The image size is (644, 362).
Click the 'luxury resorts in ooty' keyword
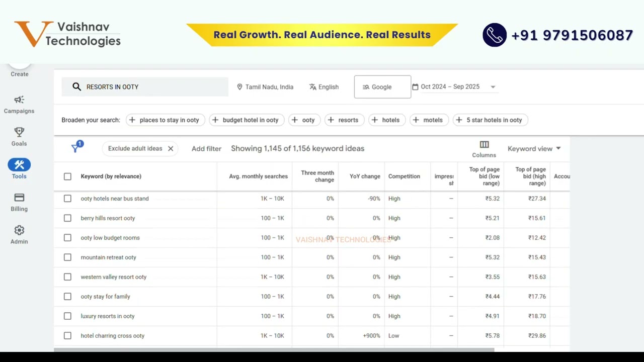click(x=108, y=316)
